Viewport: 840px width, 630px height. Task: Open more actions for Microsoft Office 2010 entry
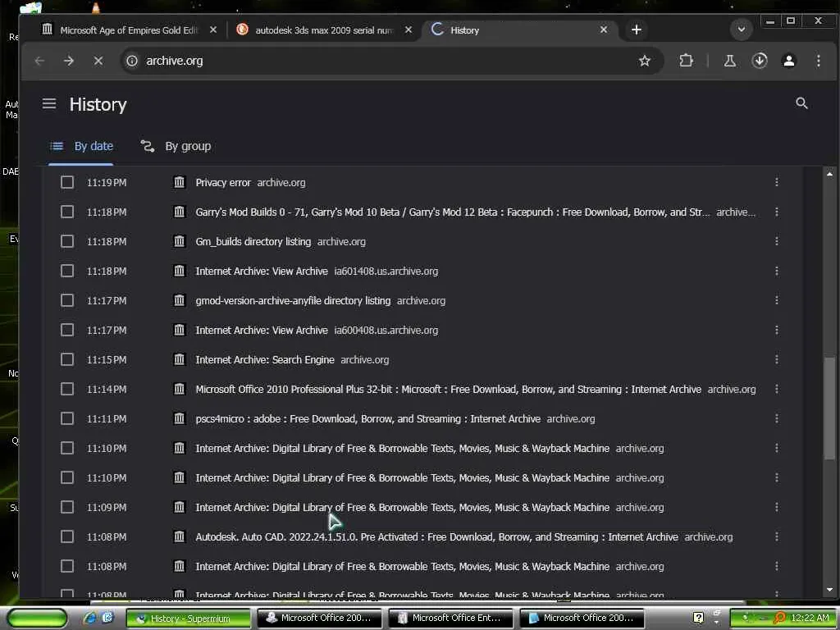[776, 390]
